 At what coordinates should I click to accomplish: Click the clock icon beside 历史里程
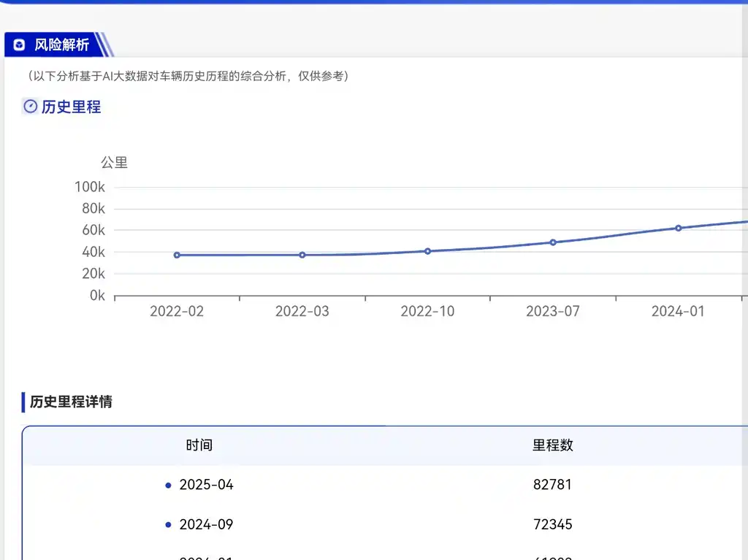coord(30,107)
